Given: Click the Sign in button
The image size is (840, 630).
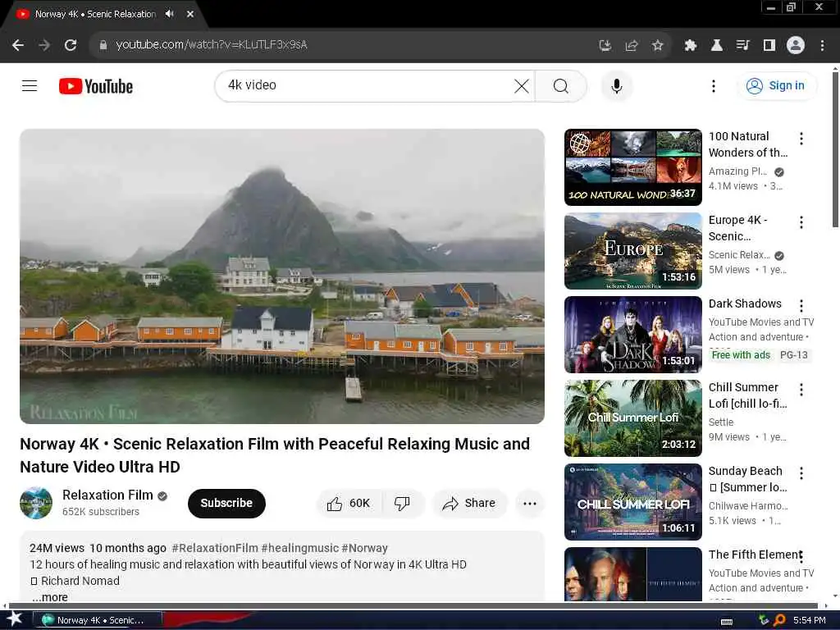Looking at the screenshot, I should pyautogui.click(x=777, y=85).
